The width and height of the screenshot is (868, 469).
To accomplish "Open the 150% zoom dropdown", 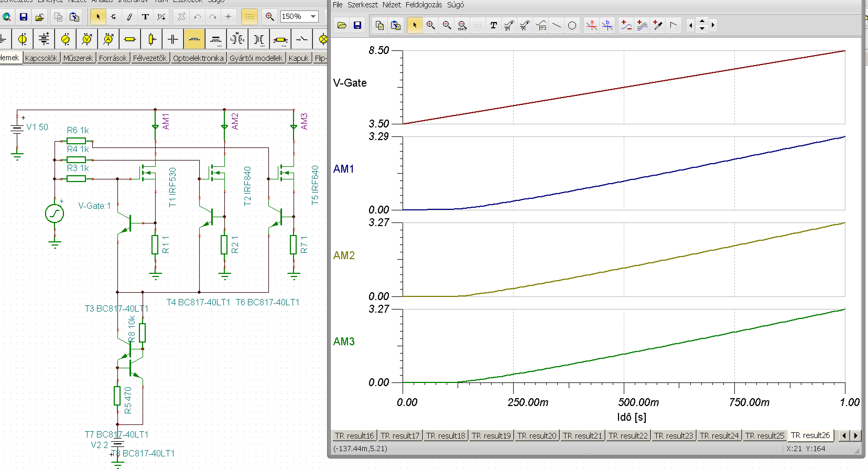I will (x=313, y=16).
